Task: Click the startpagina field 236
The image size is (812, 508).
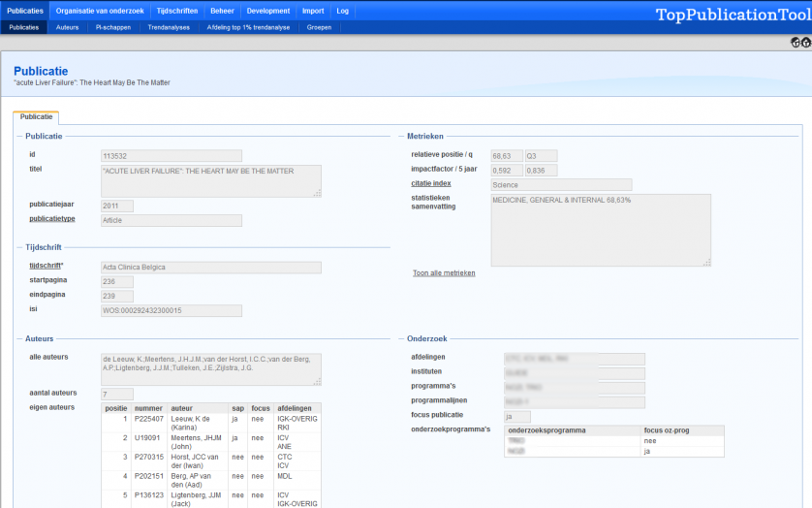Action: [117, 282]
